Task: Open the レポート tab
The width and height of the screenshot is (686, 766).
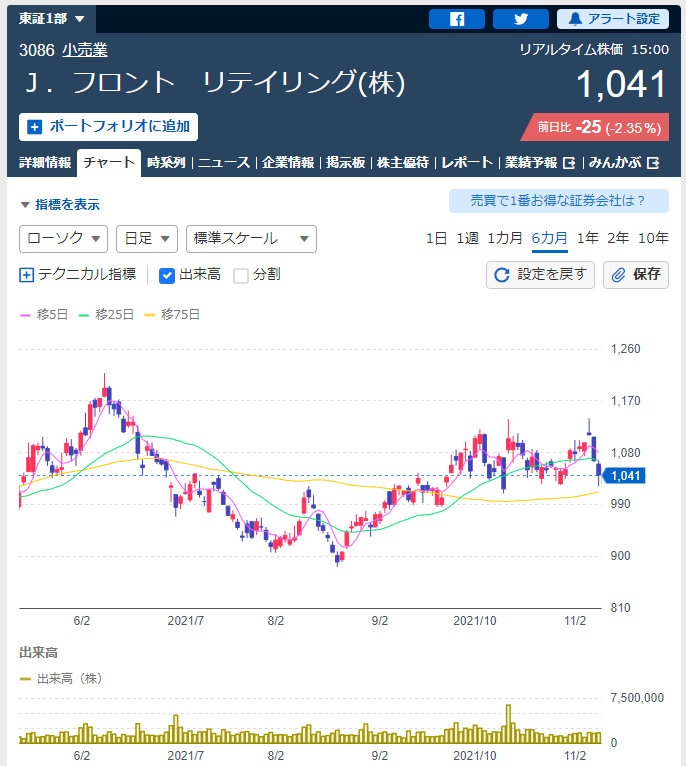Action: [x=467, y=163]
